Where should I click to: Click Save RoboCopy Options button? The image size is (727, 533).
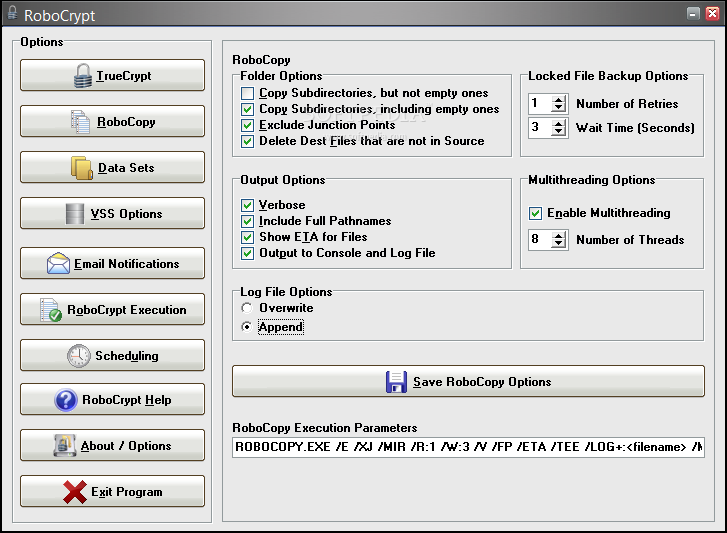point(468,381)
